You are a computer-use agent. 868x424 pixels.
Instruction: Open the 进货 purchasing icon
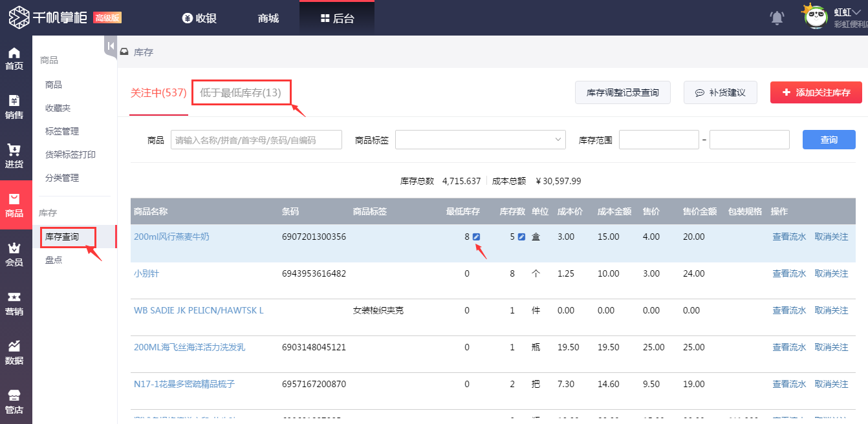pos(16,155)
